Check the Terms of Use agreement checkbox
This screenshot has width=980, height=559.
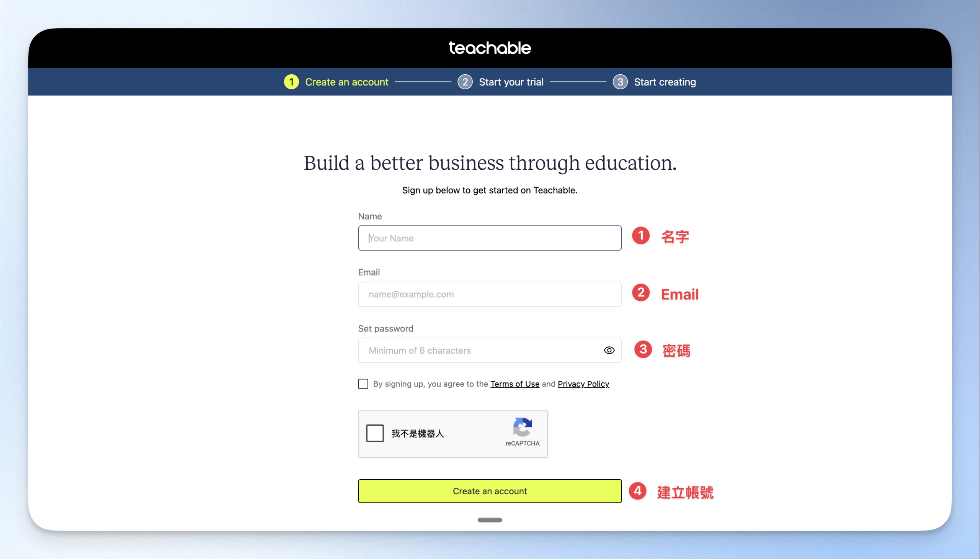tap(363, 384)
